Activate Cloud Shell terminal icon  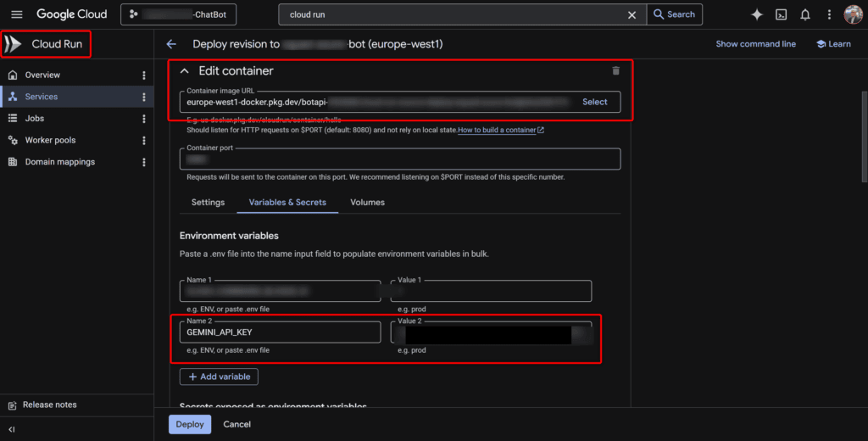[781, 15]
